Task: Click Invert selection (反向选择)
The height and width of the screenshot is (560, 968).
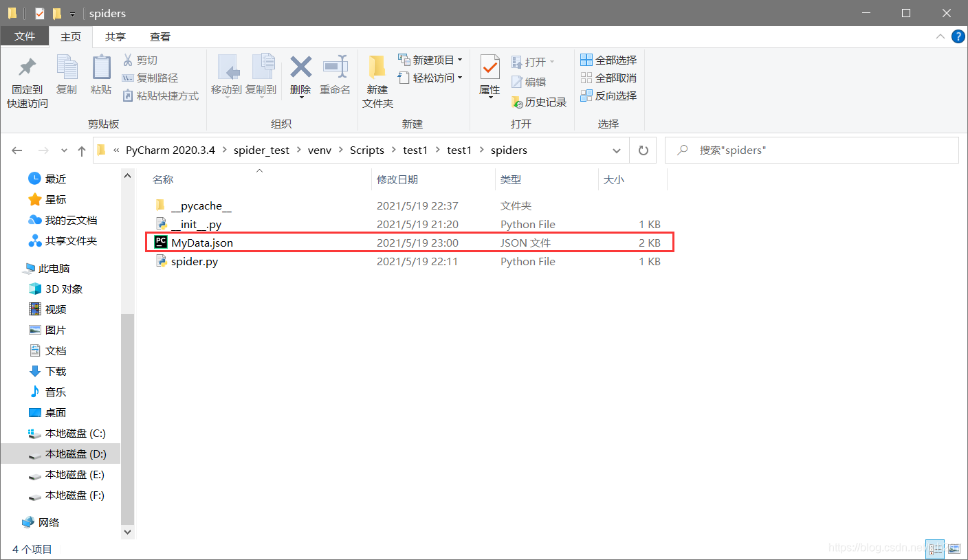Action: tap(608, 96)
